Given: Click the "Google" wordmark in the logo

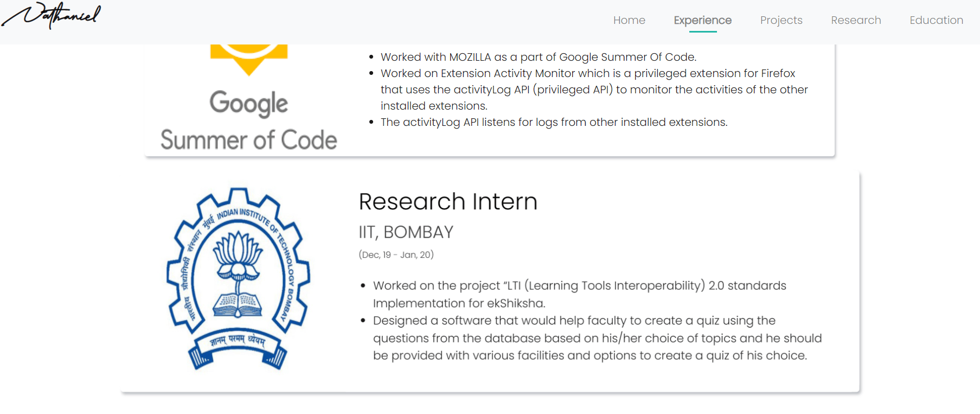Looking at the screenshot, I should tap(249, 104).
